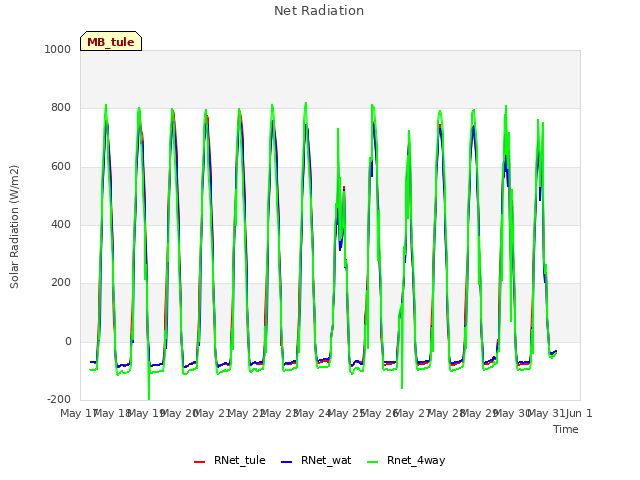Click the green Rnet_4way legend swatch
Image resolution: width=640 pixels, height=480 pixels.
[x=373, y=462]
